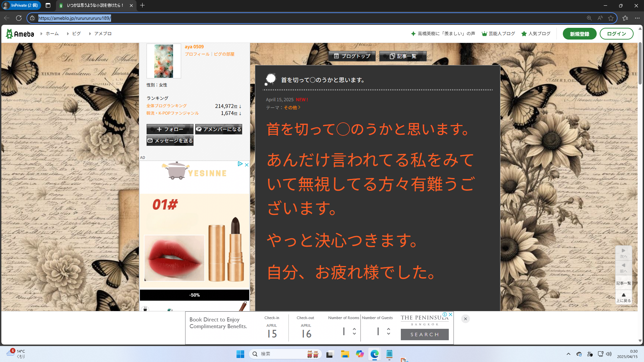Switch to ブログトップ tab
Viewport: 644px width, 362px height.
352,56
